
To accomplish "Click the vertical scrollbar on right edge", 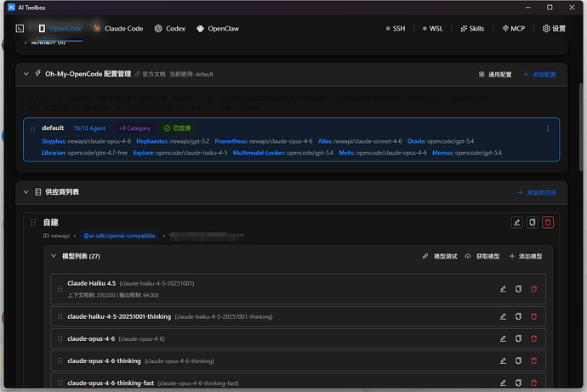I will tap(581, 128).
